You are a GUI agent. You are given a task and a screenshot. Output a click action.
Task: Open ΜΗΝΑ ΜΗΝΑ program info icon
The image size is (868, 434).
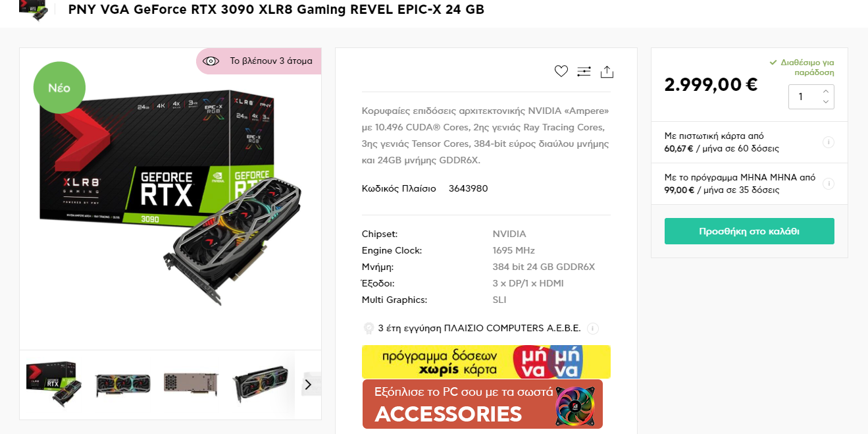pos(829,183)
